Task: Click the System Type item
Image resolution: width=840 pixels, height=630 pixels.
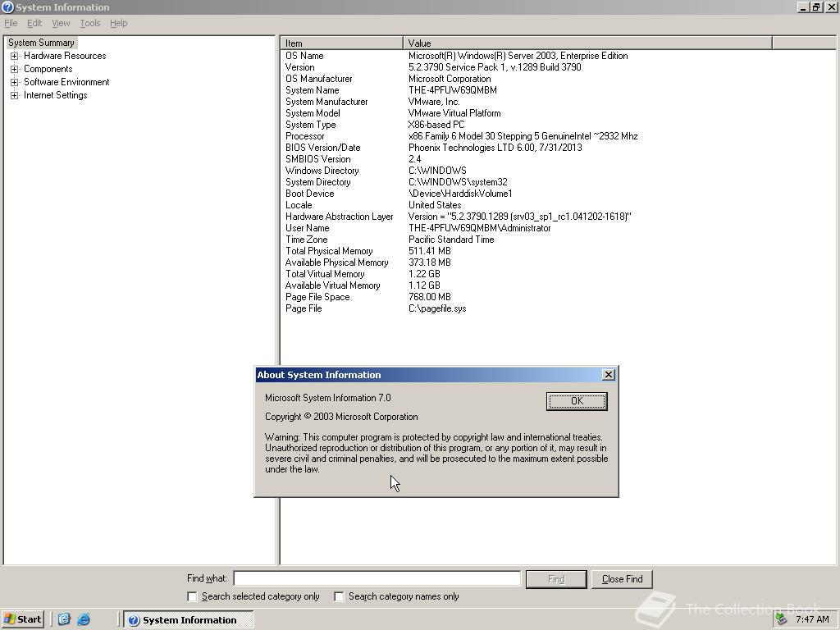Action: tap(311, 125)
